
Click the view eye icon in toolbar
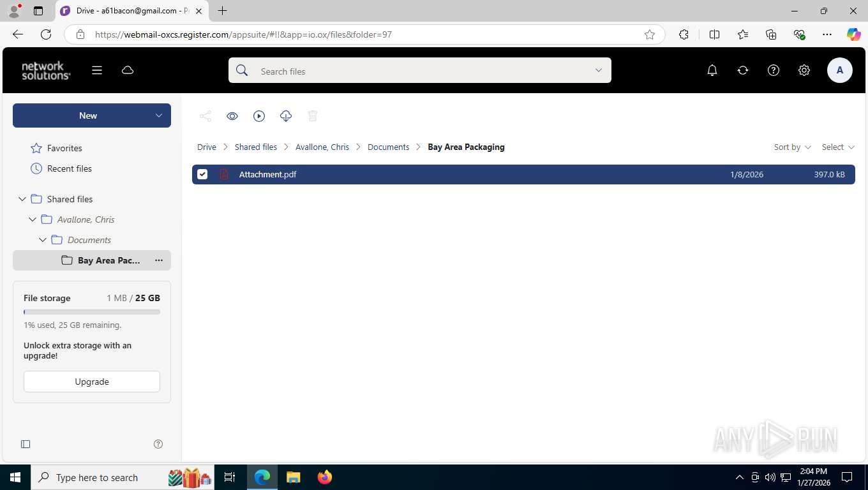tap(232, 115)
